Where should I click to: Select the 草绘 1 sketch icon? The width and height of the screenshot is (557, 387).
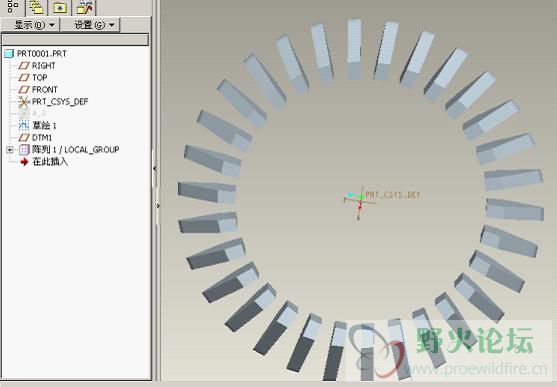click(x=24, y=125)
